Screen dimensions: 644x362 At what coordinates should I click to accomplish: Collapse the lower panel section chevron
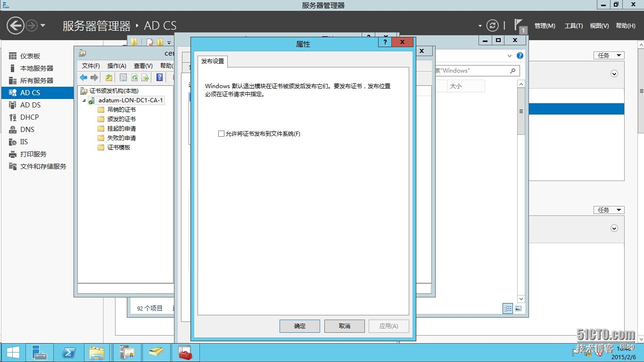(x=614, y=228)
